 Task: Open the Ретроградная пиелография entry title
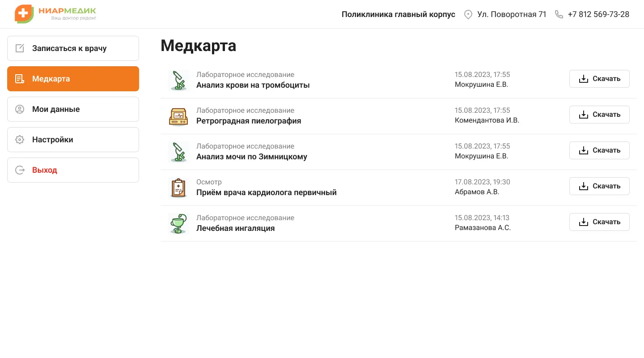click(249, 121)
